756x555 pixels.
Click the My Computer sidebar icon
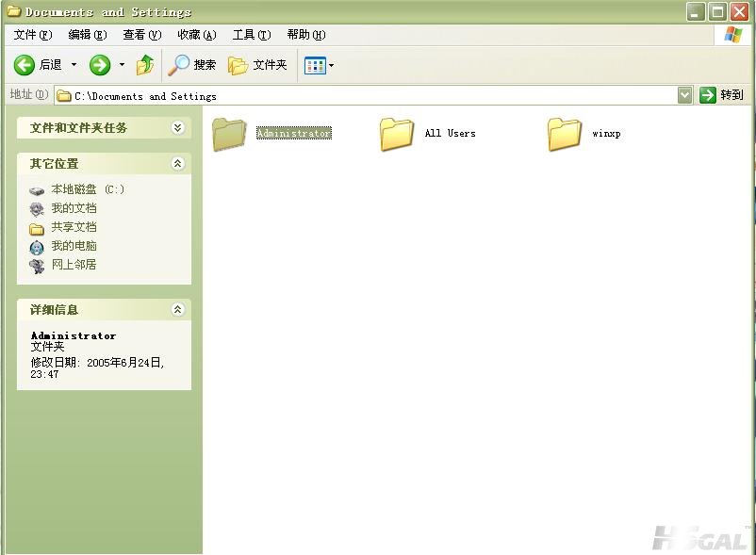point(37,247)
